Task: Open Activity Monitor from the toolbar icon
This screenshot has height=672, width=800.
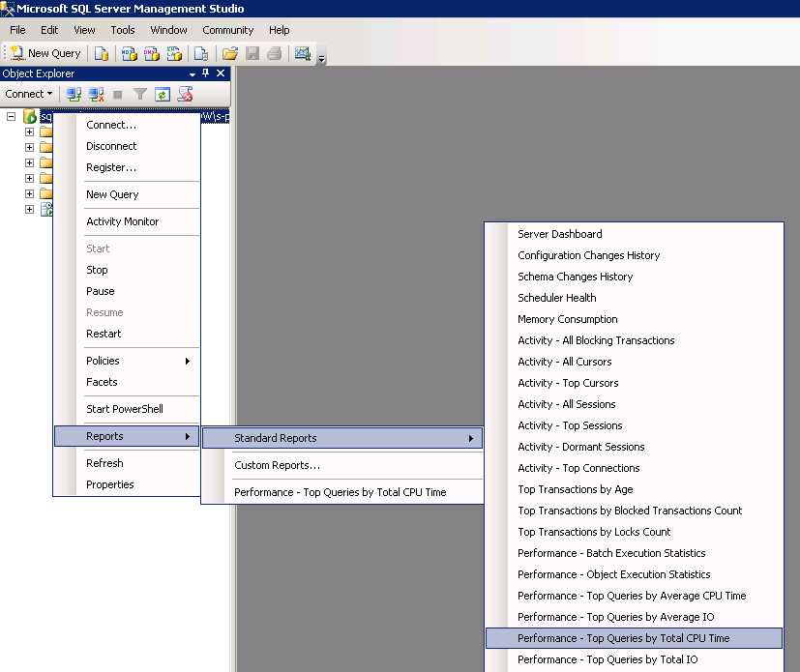Action: [303, 53]
